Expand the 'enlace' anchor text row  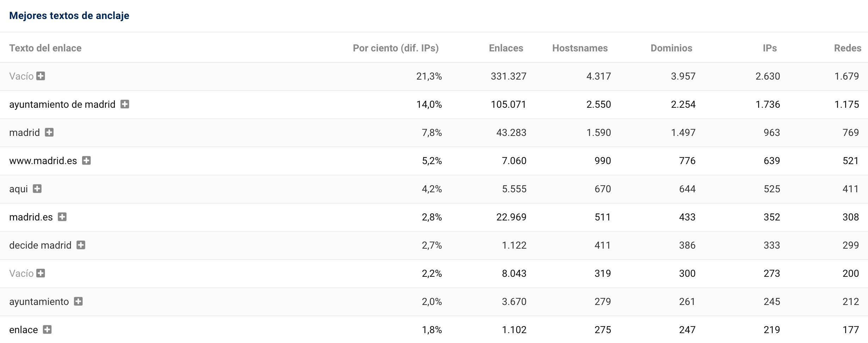(47, 330)
